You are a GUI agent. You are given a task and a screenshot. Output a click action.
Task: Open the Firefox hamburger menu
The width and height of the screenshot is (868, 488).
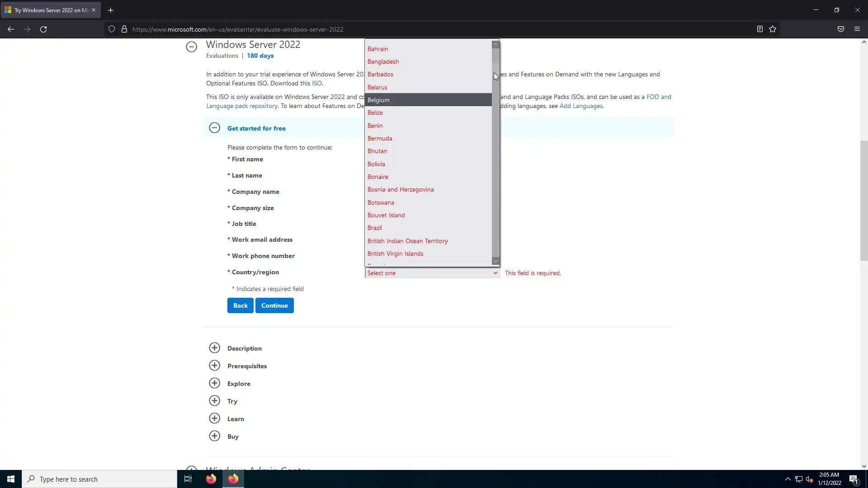[x=857, y=29]
